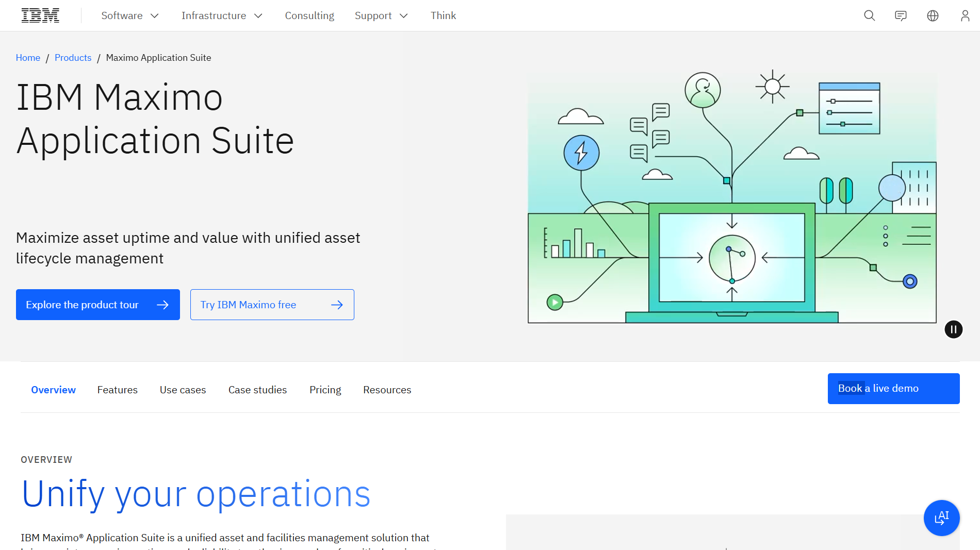Viewport: 980px width, 550px height.
Task: Open the user profile icon
Action: [x=965, y=15]
